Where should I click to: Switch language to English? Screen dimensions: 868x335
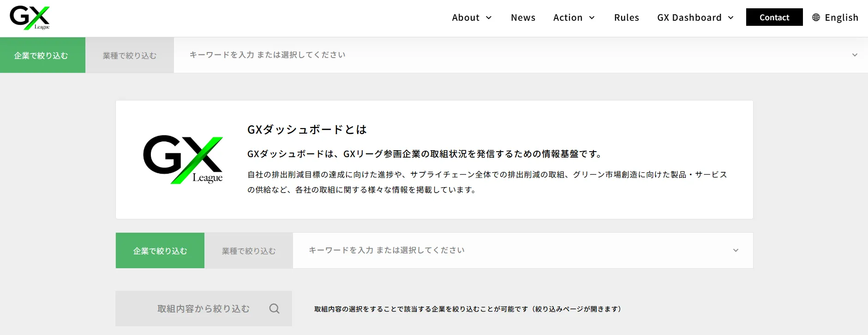835,18
